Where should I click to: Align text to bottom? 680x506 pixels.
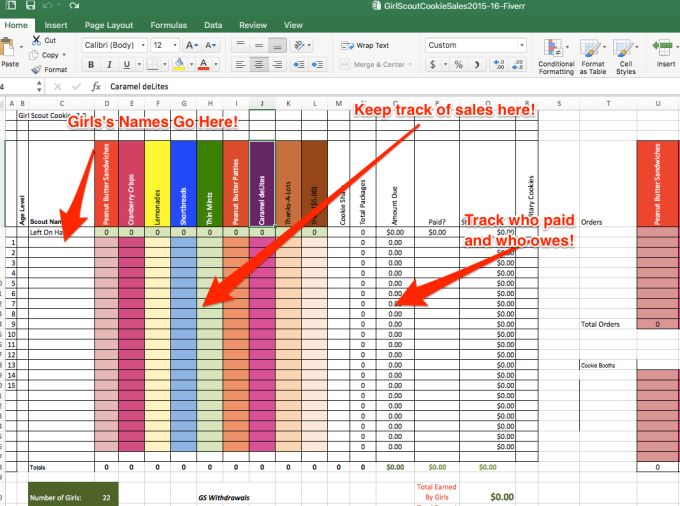tap(278, 45)
